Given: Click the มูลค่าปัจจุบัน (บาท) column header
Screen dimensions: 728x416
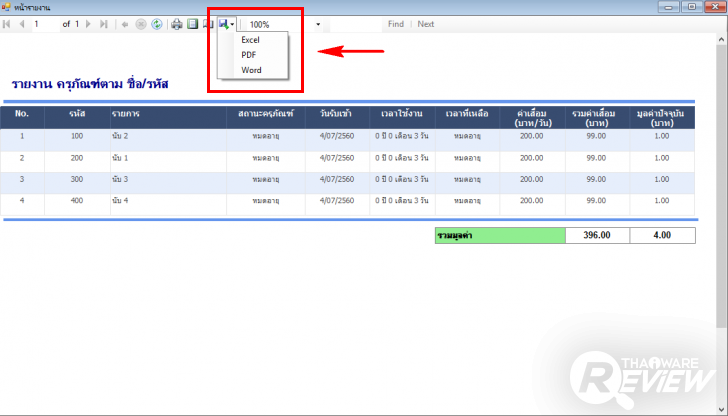Looking at the screenshot, I should pyautogui.click(x=662, y=118).
